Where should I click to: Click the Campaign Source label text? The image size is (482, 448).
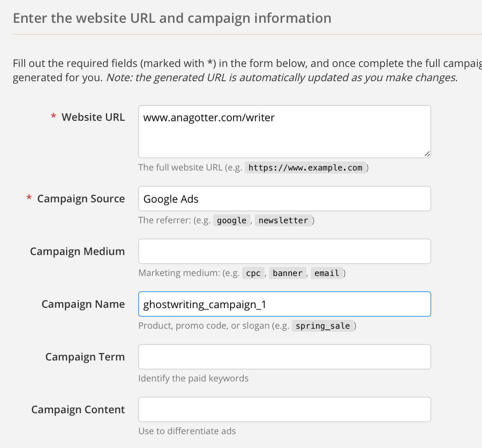[x=81, y=199]
